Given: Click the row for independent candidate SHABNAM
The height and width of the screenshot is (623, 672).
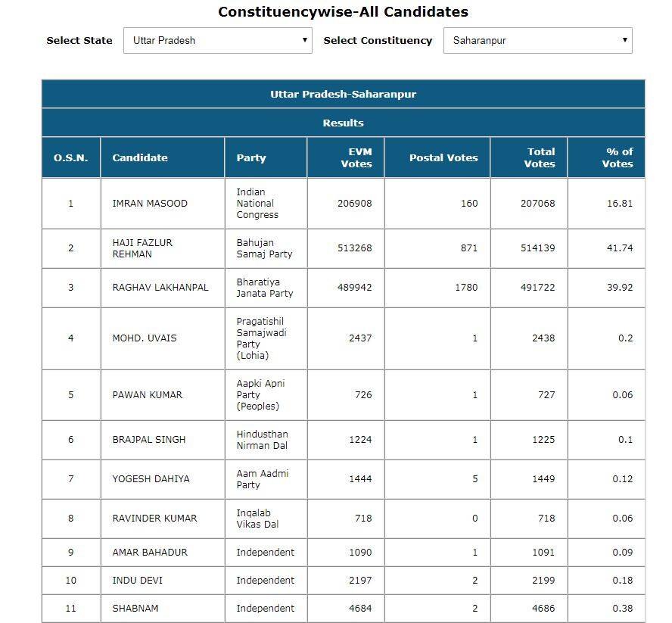Looking at the screenshot, I should point(344,608).
